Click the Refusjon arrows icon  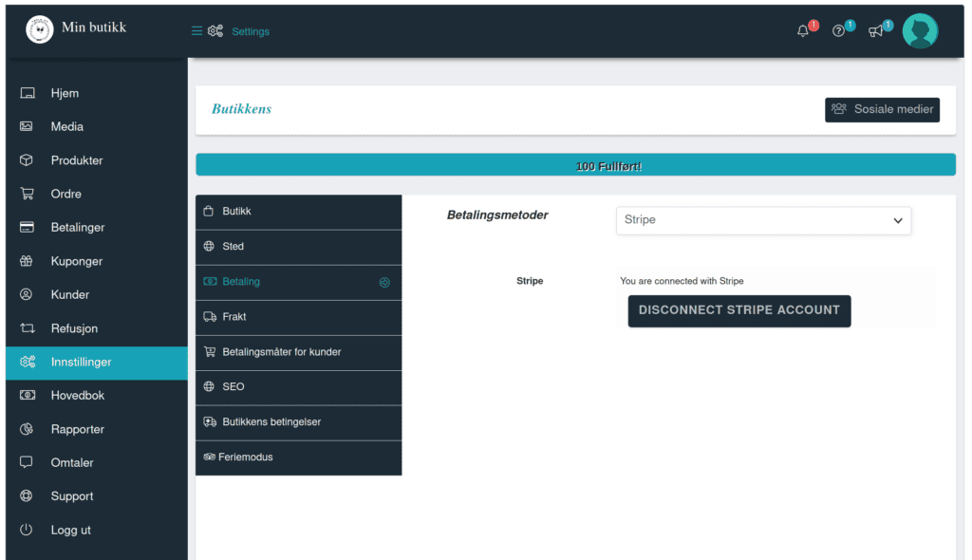click(28, 328)
